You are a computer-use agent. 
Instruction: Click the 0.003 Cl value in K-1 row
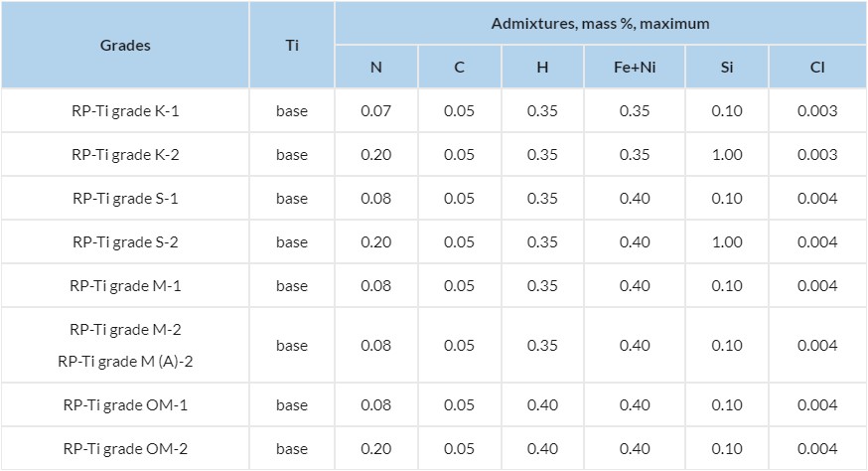pos(816,111)
